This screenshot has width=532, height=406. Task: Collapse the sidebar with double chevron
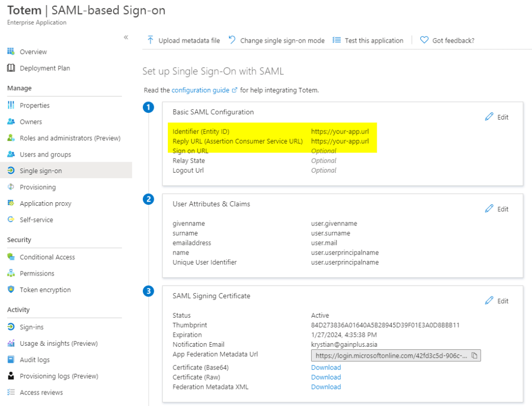click(126, 37)
